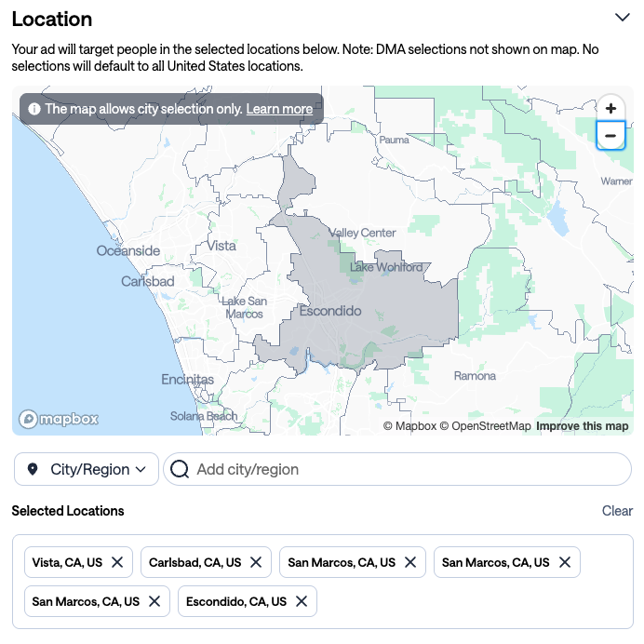Zoom in on the map
The image size is (644, 644).
[610, 109]
